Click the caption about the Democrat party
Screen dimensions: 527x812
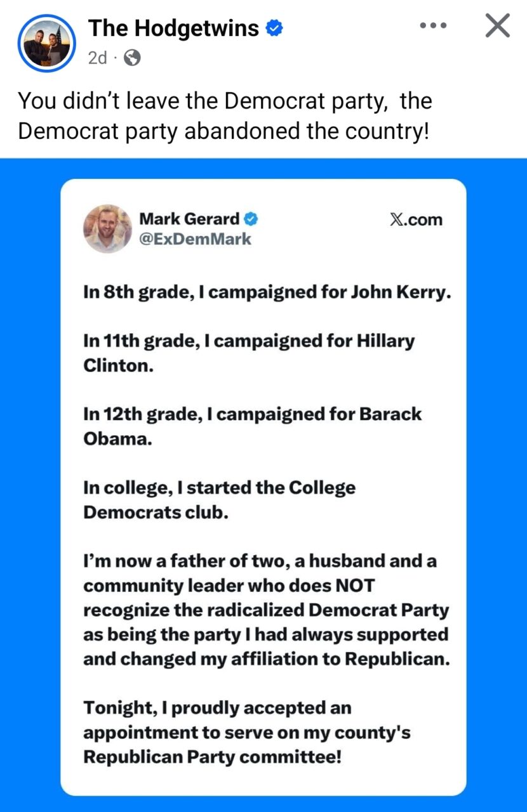pyautogui.click(x=225, y=115)
